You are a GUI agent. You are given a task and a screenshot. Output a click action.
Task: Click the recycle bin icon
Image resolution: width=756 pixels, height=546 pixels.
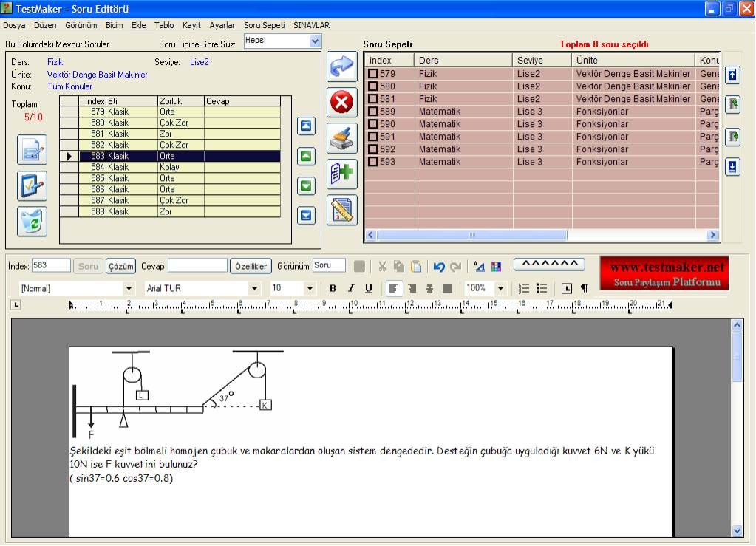click(32, 222)
